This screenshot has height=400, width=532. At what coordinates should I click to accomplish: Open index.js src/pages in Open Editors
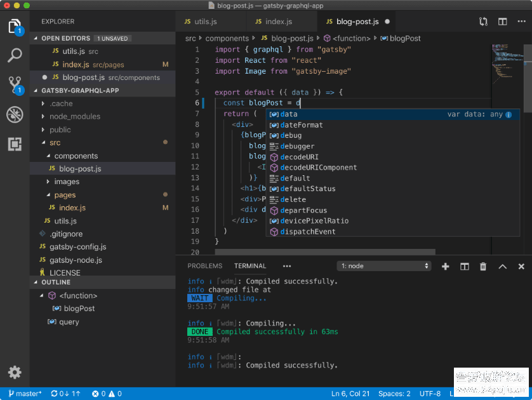click(102, 65)
